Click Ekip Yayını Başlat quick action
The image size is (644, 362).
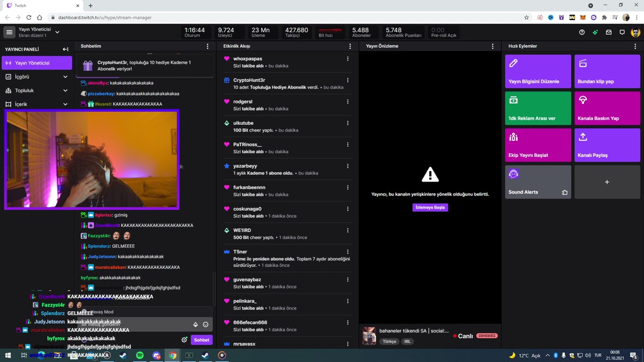point(538,145)
